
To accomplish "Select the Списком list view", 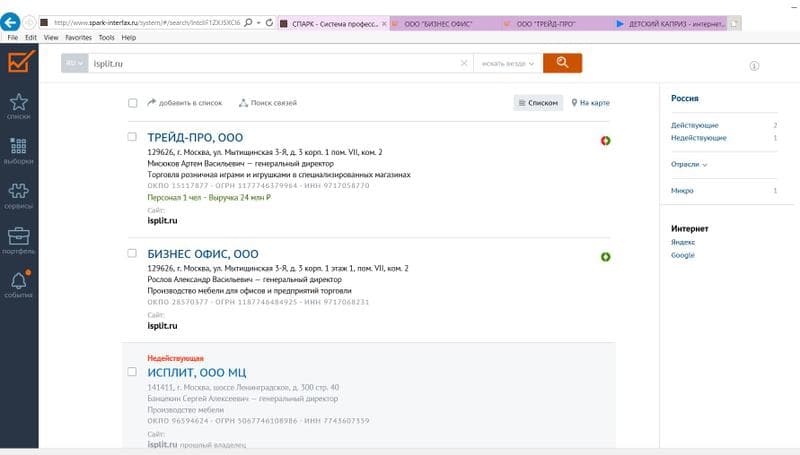I will tap(538, 103).
